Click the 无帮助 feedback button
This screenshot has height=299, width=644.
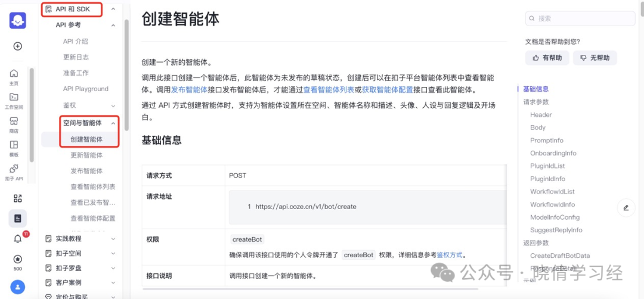coord(595,58)
